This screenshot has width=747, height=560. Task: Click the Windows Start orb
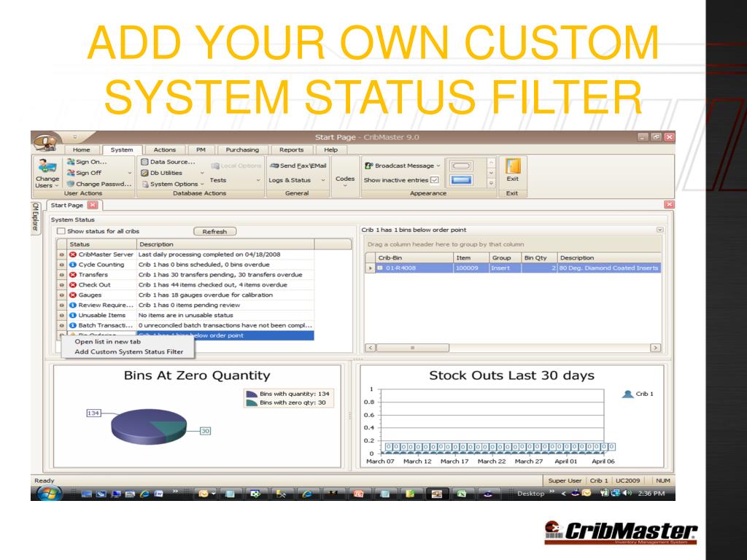(x=49, y=494)
